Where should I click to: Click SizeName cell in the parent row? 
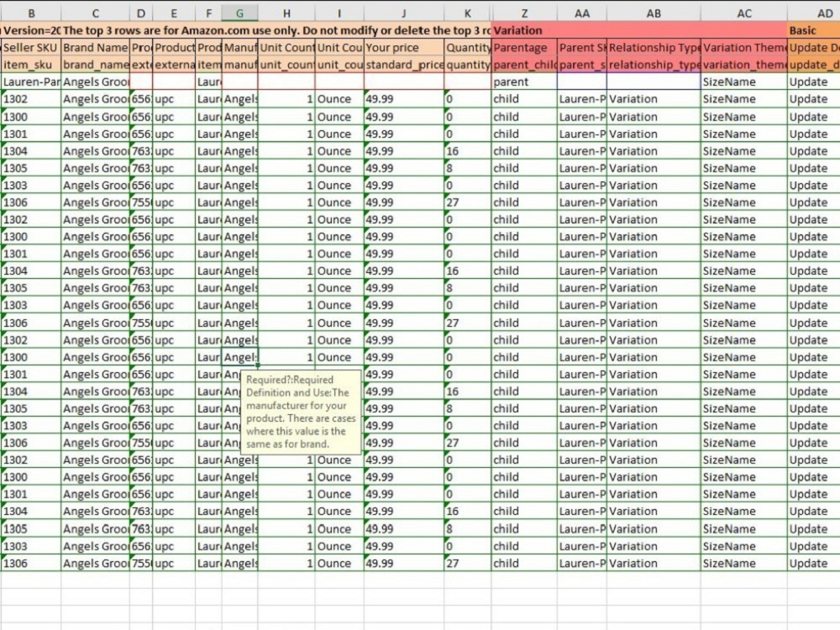tap(744, 82)
